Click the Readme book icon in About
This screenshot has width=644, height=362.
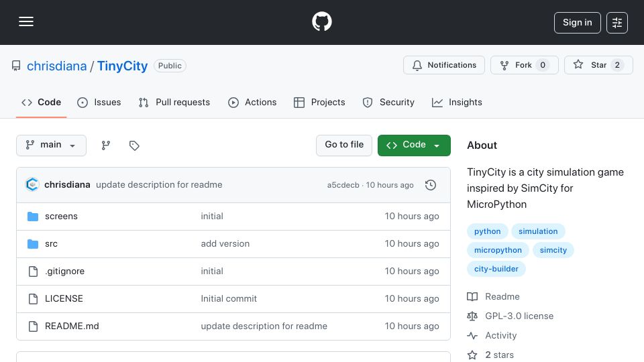coord(472,297)
